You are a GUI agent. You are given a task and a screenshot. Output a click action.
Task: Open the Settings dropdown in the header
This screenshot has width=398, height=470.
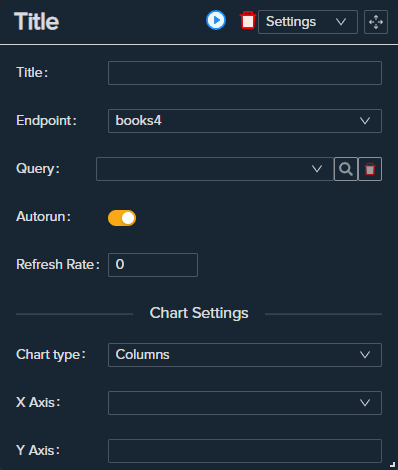point(308,22)
